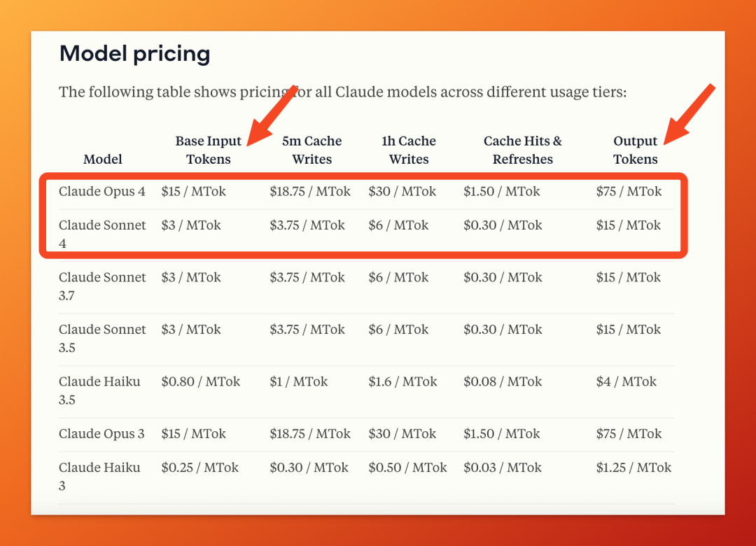Click Claude Opus 4 output price $75 / MTok

[x=629, y=192]
